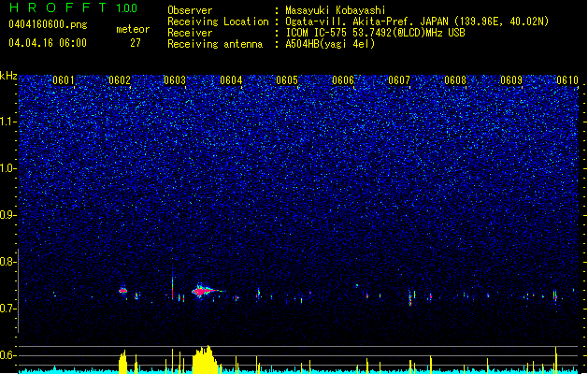The height and width of the screenshot is (374, 588).
Task: Click the 0.8 kHz frequency label
Action: coord(7,262)
